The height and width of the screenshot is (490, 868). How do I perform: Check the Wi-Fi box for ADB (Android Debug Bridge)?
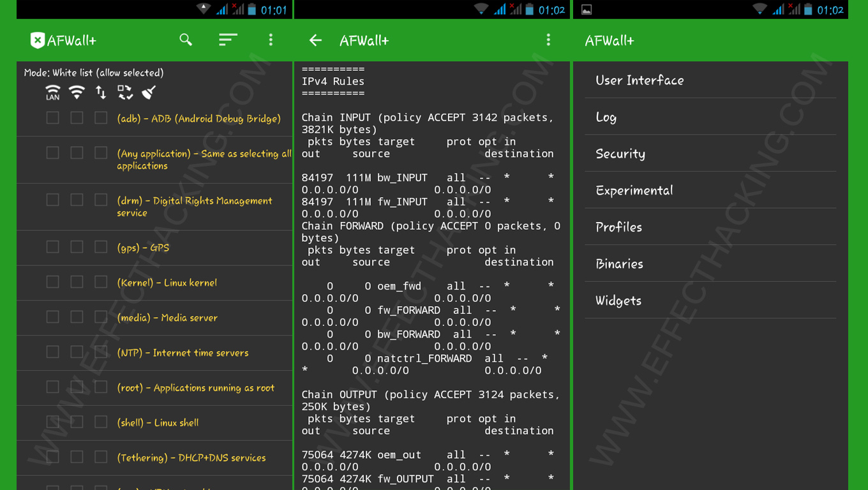[77, 118]
